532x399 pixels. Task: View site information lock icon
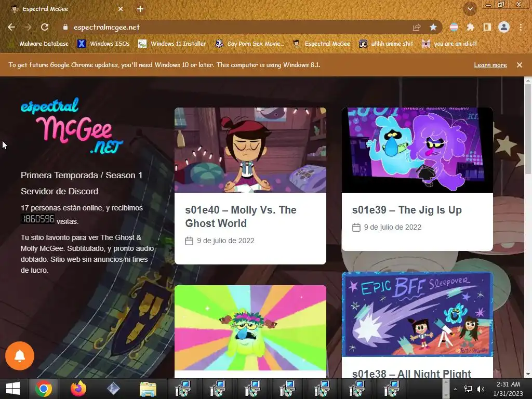click(x=65, y=27)
